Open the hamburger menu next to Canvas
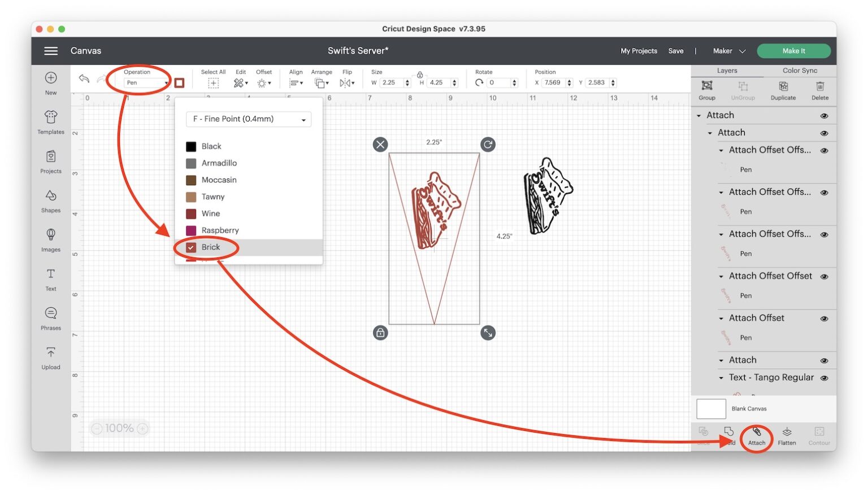The width and height of the screenshot is (868, 493). (x=50, y=51)
